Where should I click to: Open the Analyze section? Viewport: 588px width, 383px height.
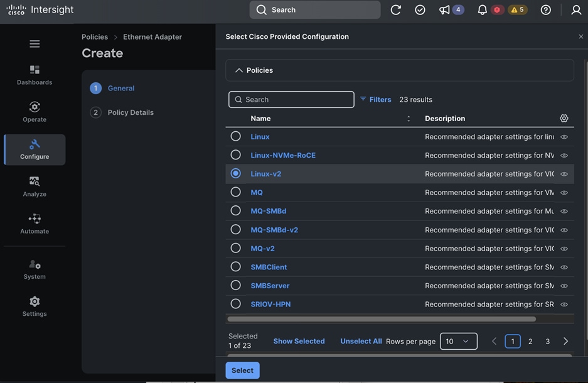[35, 186]
